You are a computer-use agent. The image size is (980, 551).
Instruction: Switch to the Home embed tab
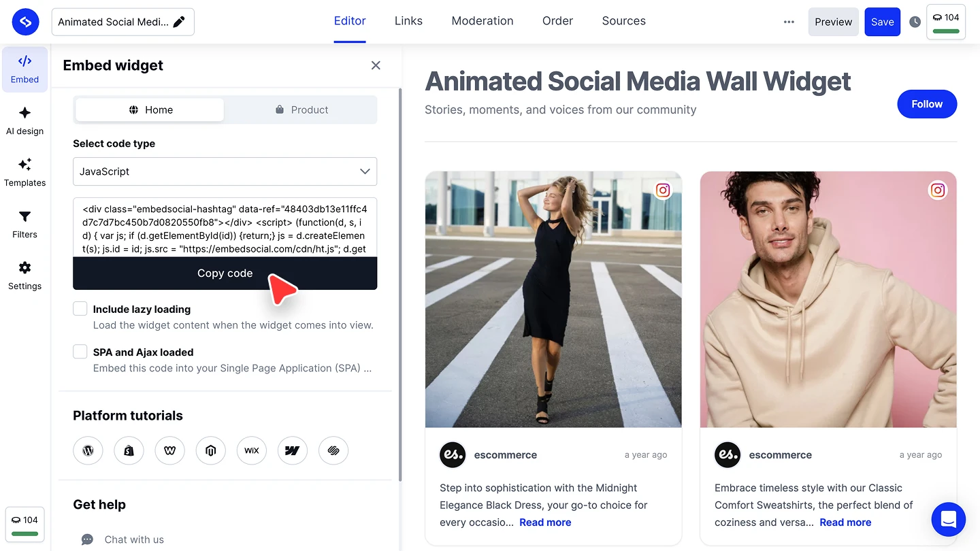click(150, 110)
